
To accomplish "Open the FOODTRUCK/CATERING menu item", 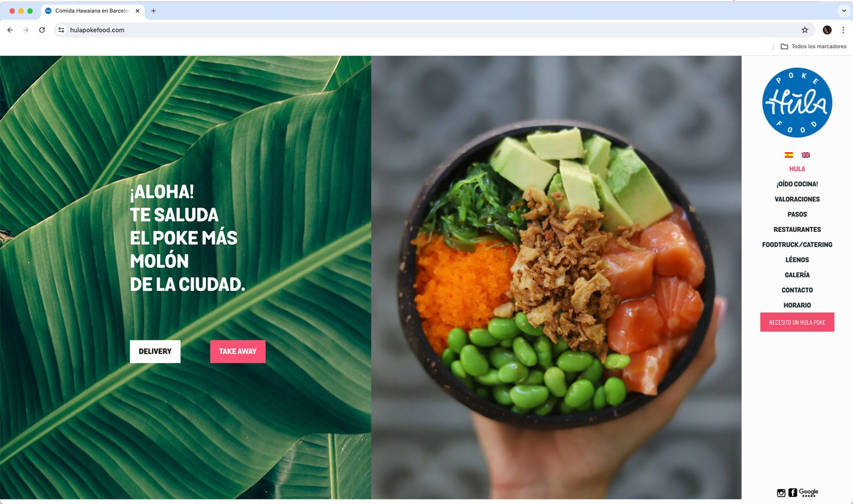I will [x=797, y=245].
